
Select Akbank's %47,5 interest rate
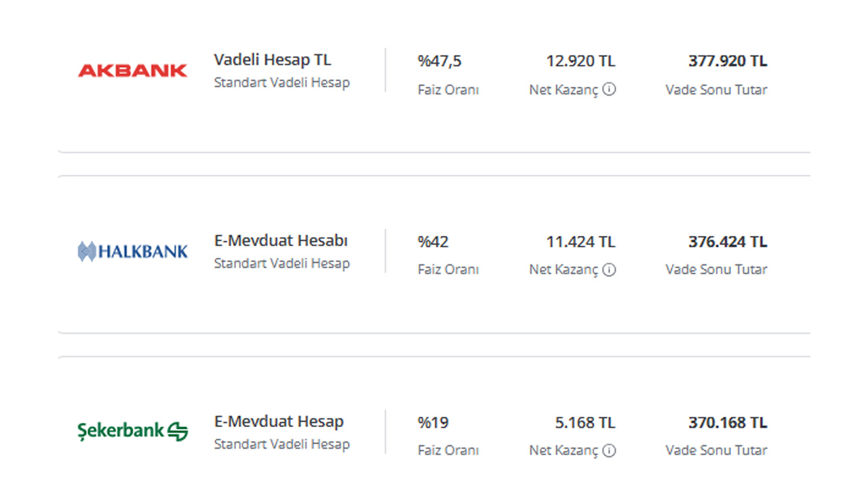(439, 61)
